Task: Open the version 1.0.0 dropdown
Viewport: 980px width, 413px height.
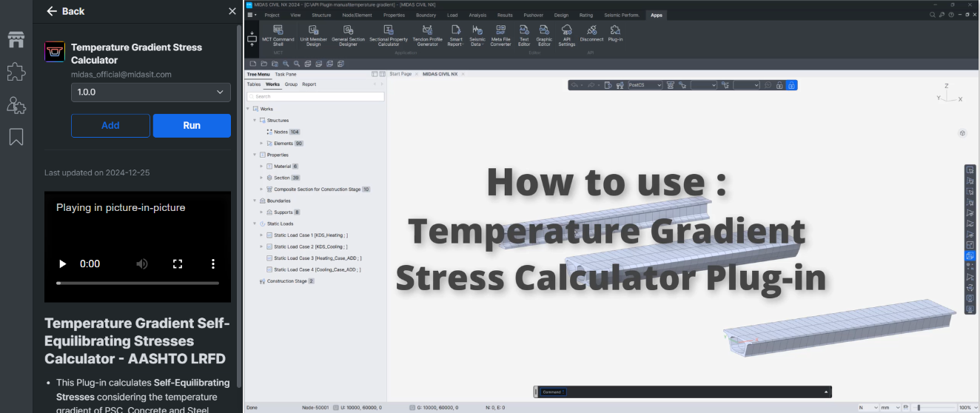Action: (151, 92)
